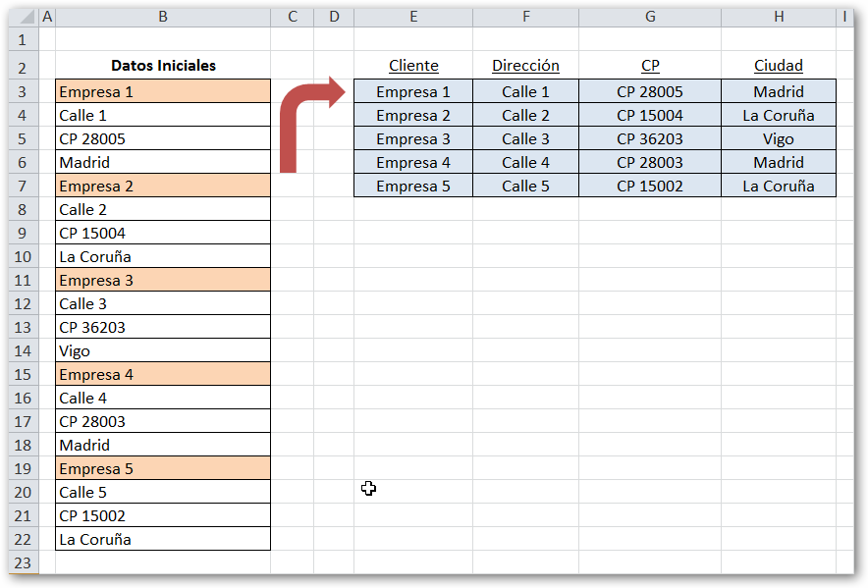This screenshot has width=868, height=588.
Task: Click column G letter header
Action: 650,16
